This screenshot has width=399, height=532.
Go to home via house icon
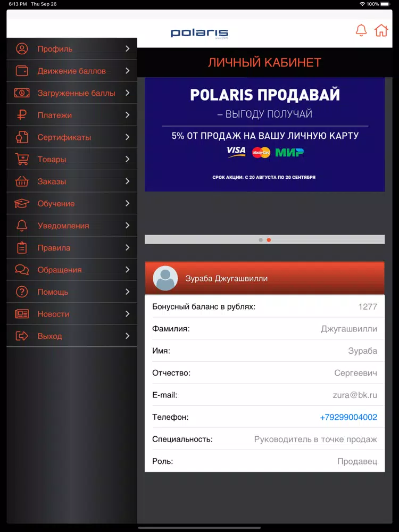coord(381,30)
